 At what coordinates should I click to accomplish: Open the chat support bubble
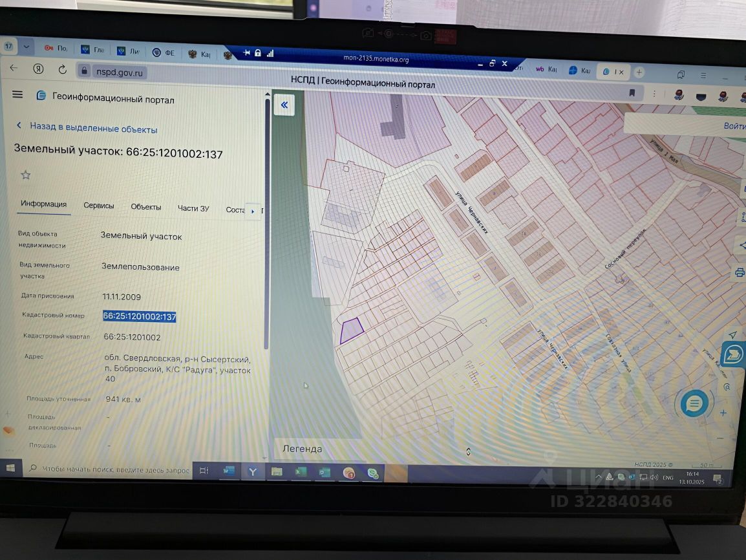point(694,404)
